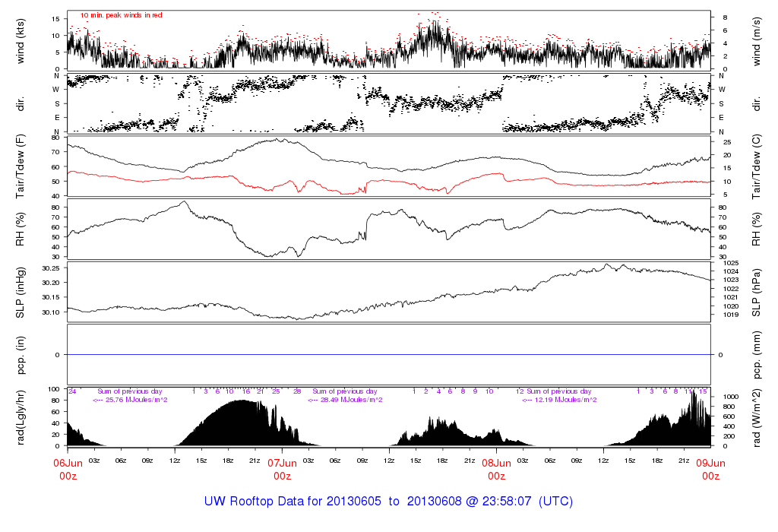This screenshot has height=532, width=778.
Task: Click the '30.20' tick on SLP axis
Action: (51, 283)
